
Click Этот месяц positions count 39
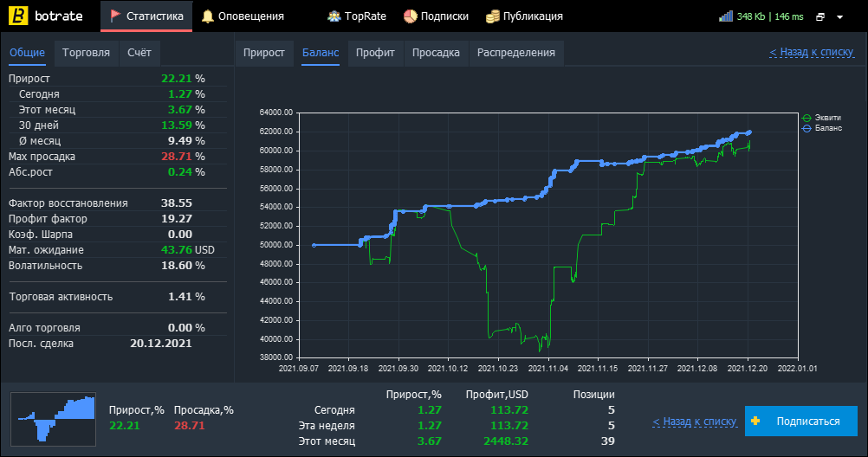(608, 441)
